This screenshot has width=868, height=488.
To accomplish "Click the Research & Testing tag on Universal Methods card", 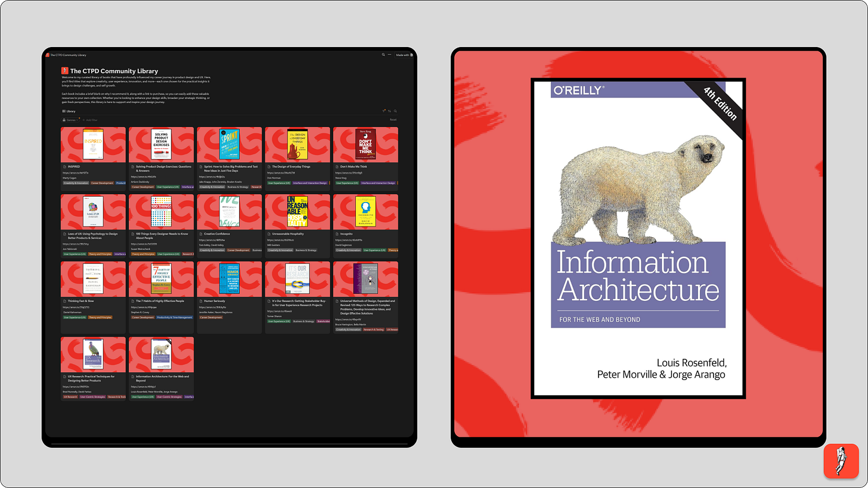I will pyautogui.click(x=373, y=329).
